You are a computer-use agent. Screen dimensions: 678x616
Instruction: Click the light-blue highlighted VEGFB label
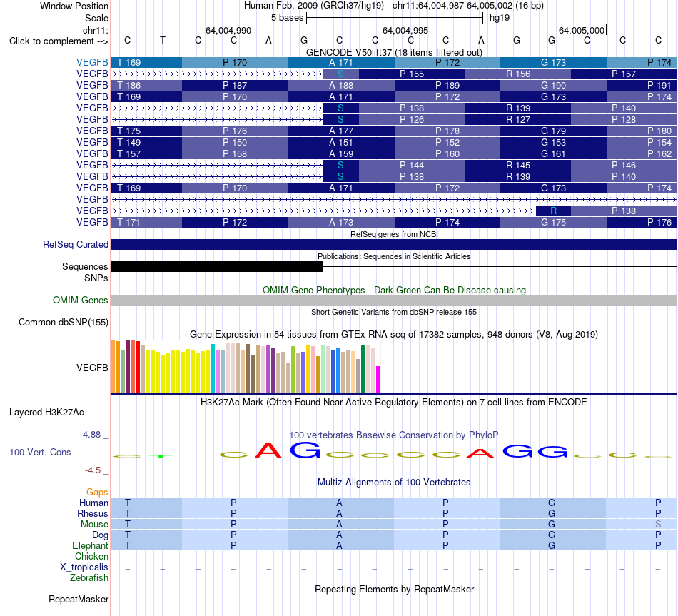92,62
